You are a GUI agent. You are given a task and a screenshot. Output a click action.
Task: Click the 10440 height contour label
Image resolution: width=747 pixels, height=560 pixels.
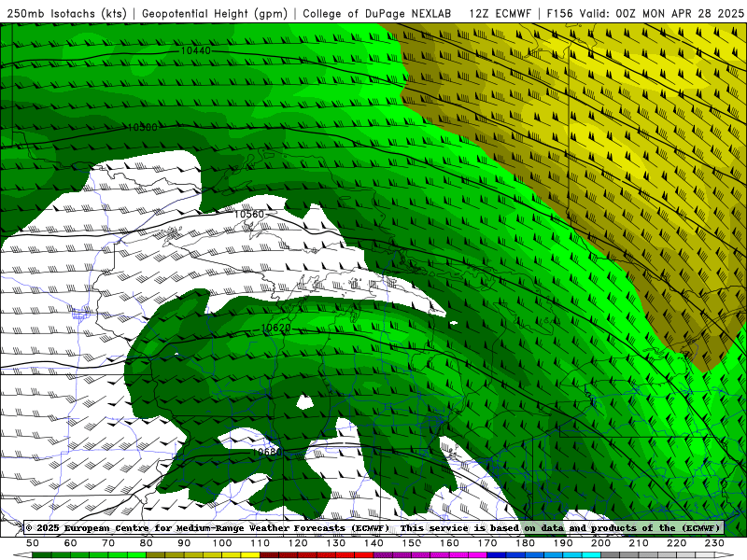(195, 50)
